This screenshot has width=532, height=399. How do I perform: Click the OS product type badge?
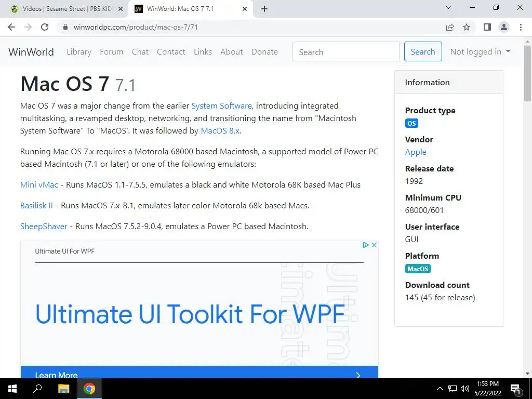click(411, 123)
